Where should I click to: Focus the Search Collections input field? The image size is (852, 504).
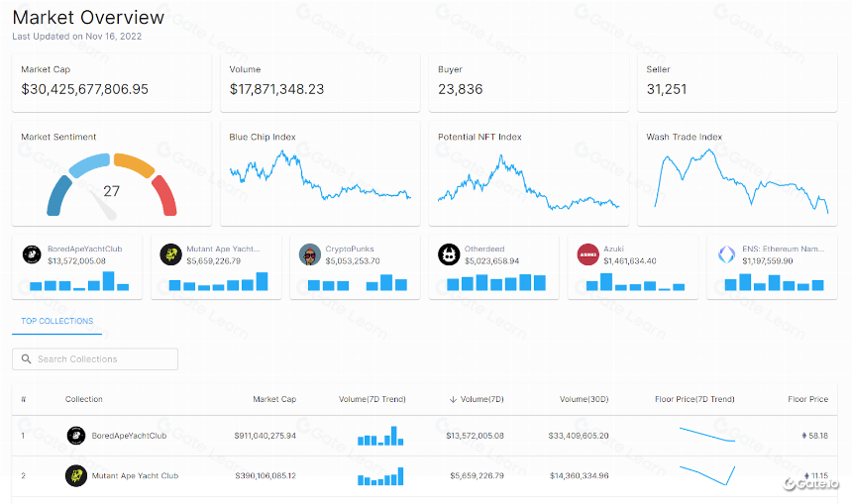[x=95, y=359]
